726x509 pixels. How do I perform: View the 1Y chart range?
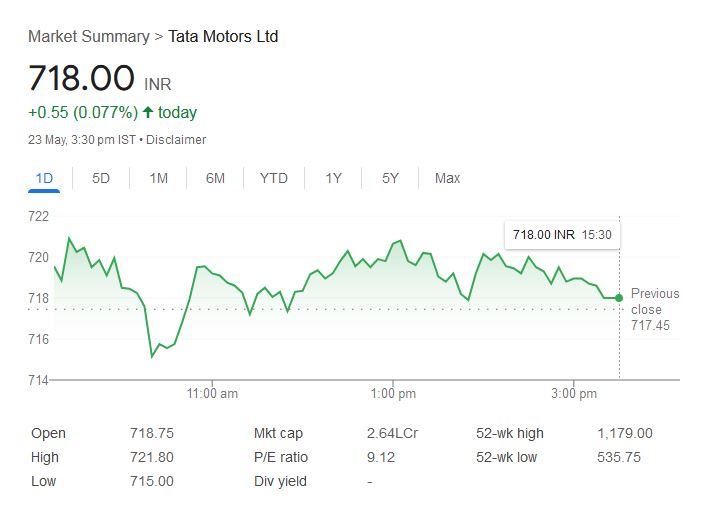tap(333, 178)
